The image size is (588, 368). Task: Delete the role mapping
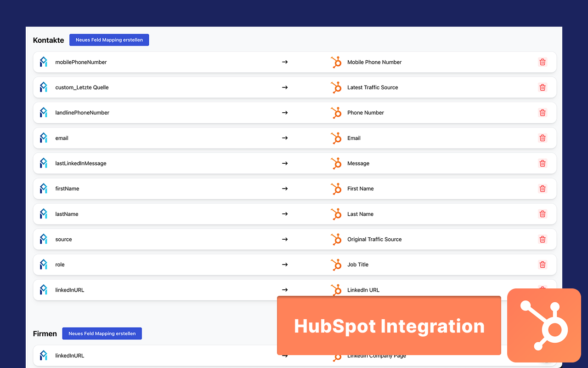pyautogui.click(x=543, y=264)
